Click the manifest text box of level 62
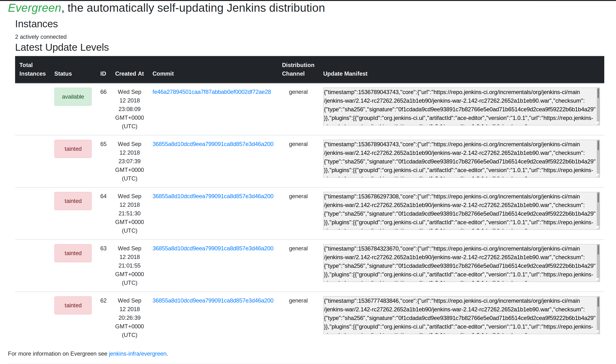Screen dimensions: 616x364 (459, 315)
